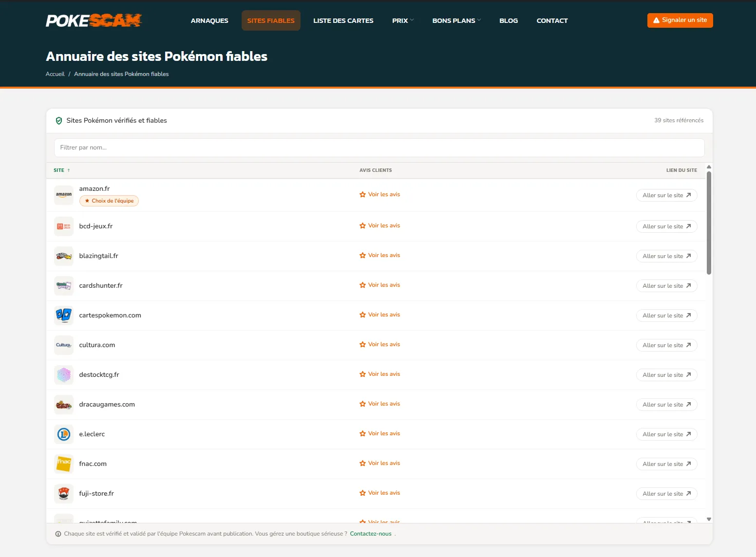The width and height of the screenshot is (756, 557).
Task: Open Aller sur le site for bcd-jeux.fr
Action: point(666,226)
